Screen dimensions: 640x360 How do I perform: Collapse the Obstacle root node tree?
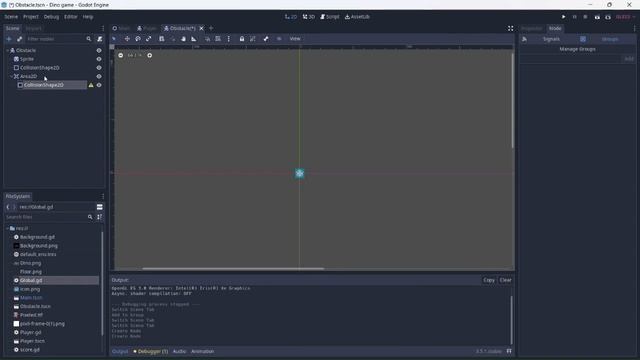[x=8, y=50]
